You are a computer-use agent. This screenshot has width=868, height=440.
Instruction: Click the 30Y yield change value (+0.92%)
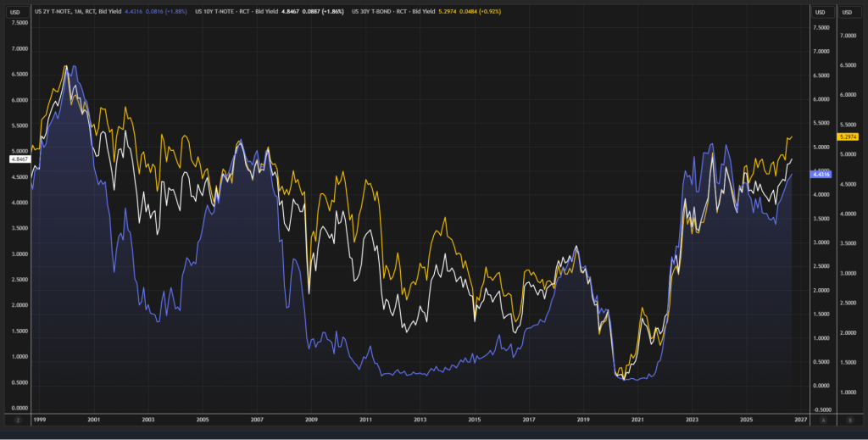point(490,12)
